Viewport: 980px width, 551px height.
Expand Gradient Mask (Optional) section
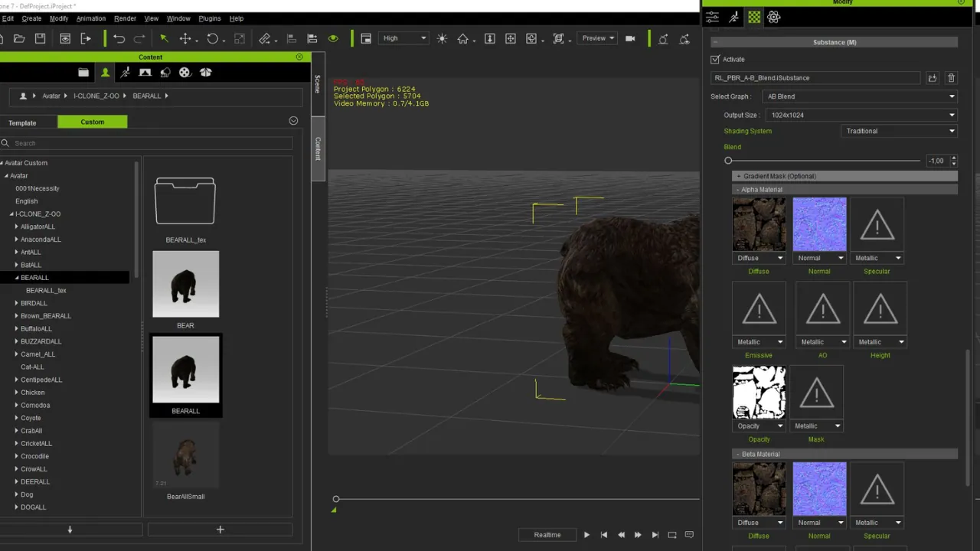844,176
